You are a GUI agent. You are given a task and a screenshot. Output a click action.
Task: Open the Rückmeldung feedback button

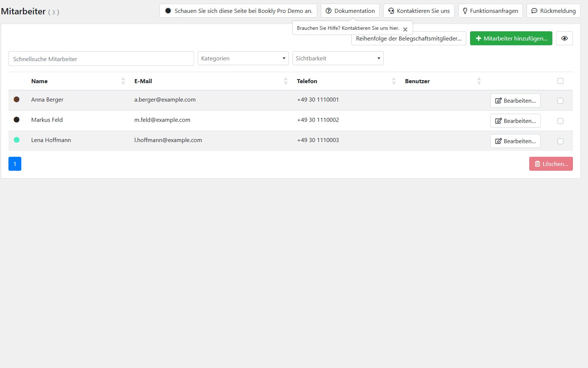pyautogui.click(x=553, y=11)
